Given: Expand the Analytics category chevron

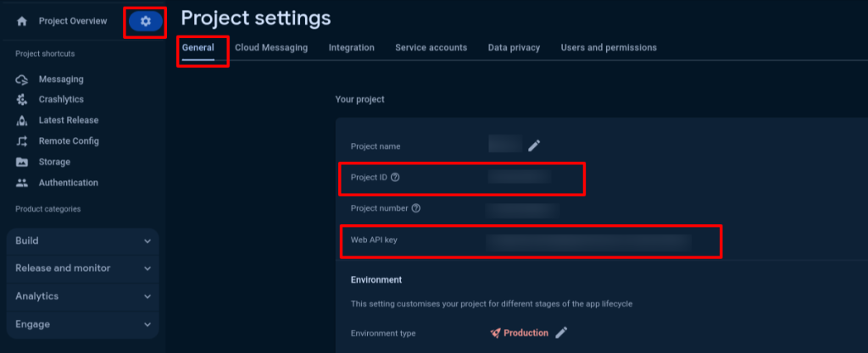Looking at the screenshot, I should 147,296.
